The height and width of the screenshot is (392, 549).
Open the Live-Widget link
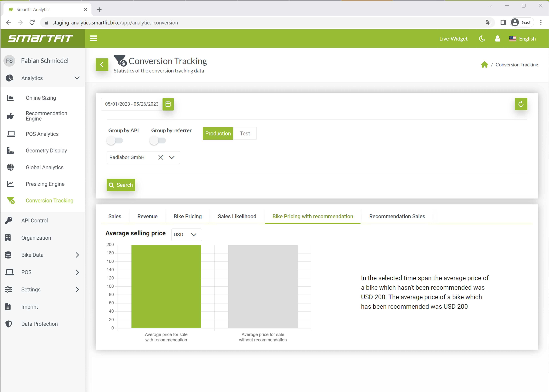point(453,39)
